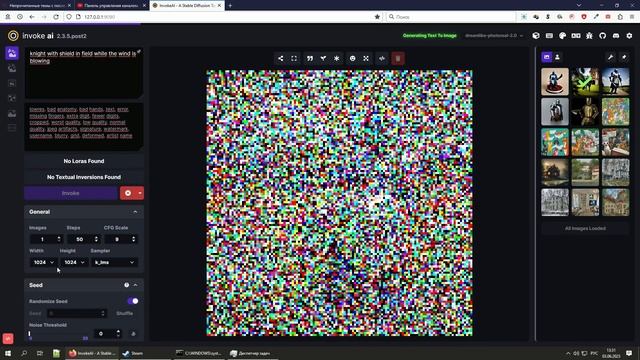This screenshot has width=640, height=360.
Task: Click the All Images Loaded button
Action: [585, 228]
